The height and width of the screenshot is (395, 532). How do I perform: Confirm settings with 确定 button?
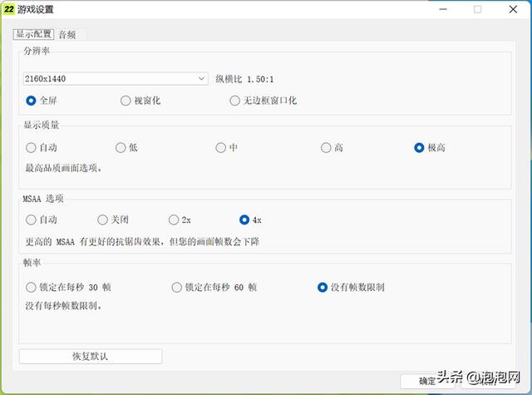[429, 382]
